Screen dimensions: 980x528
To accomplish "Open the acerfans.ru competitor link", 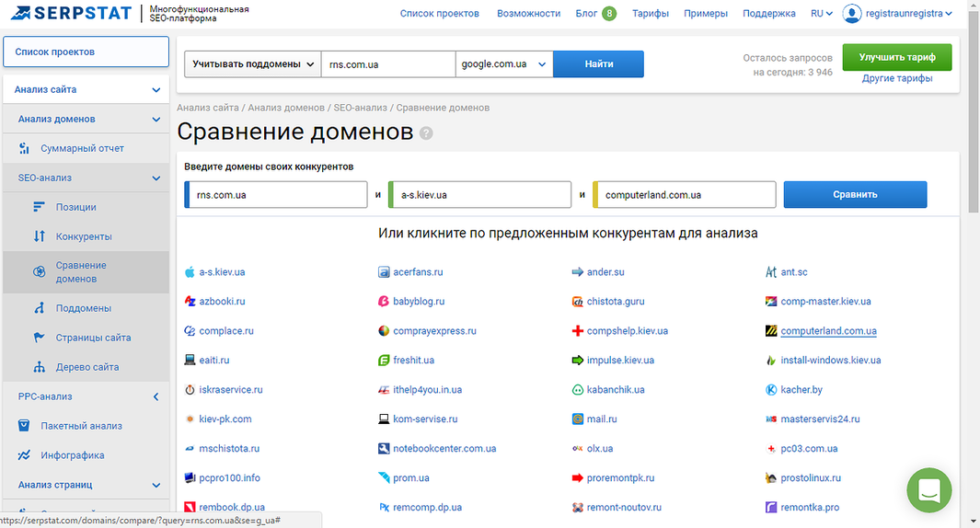I will [x=418, y=271].
